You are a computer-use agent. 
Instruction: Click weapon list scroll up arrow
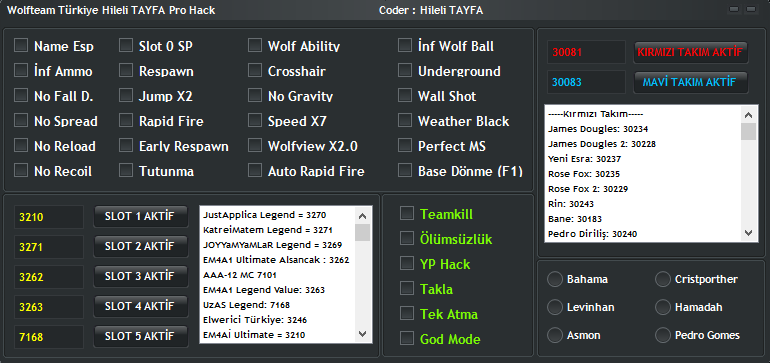(363, 216)
